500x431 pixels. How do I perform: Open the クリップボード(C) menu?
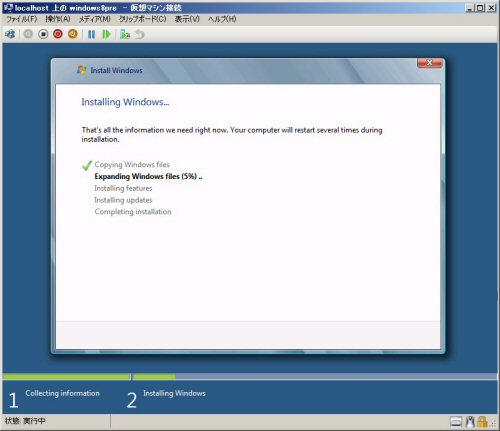tap(143, 19)
